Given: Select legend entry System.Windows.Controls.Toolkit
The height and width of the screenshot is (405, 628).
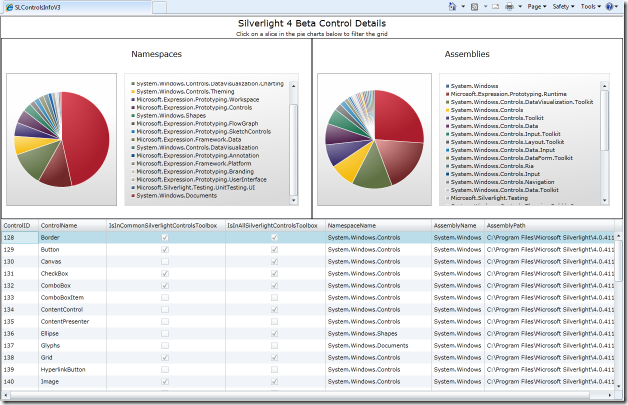Looking at the screenshot, I should coord(495,118).
